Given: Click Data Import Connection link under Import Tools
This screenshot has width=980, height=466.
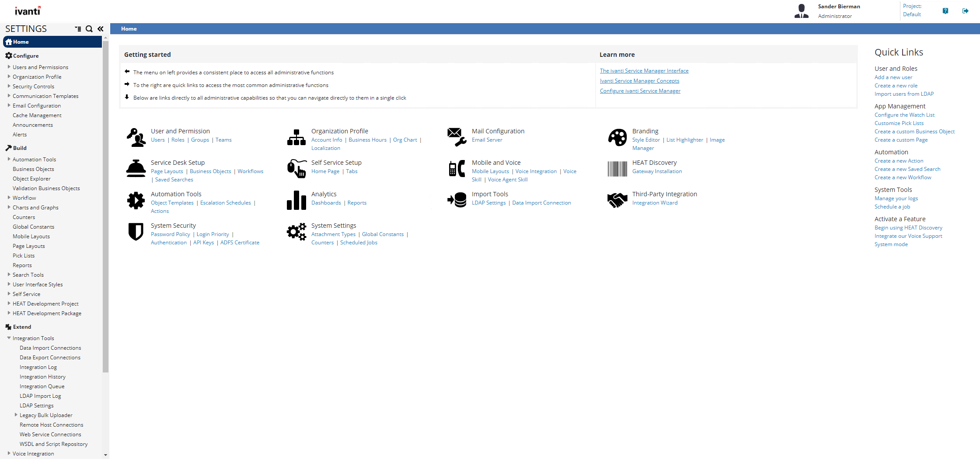Looking at the screenshot, I should [541, 203].
